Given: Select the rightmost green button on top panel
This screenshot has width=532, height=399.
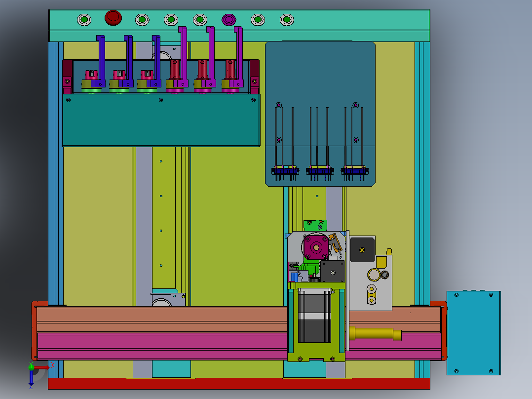Looking at the screenshot, I should coord(287,20).
